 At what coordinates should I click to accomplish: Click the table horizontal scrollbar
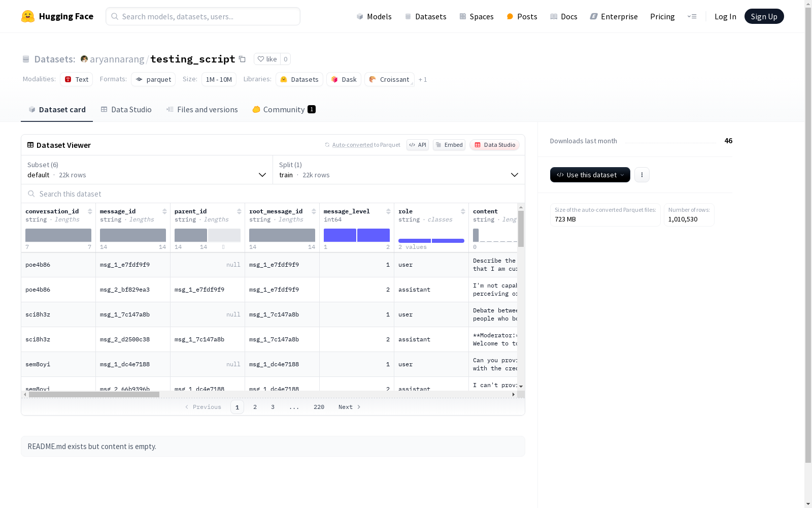(94, 394)
